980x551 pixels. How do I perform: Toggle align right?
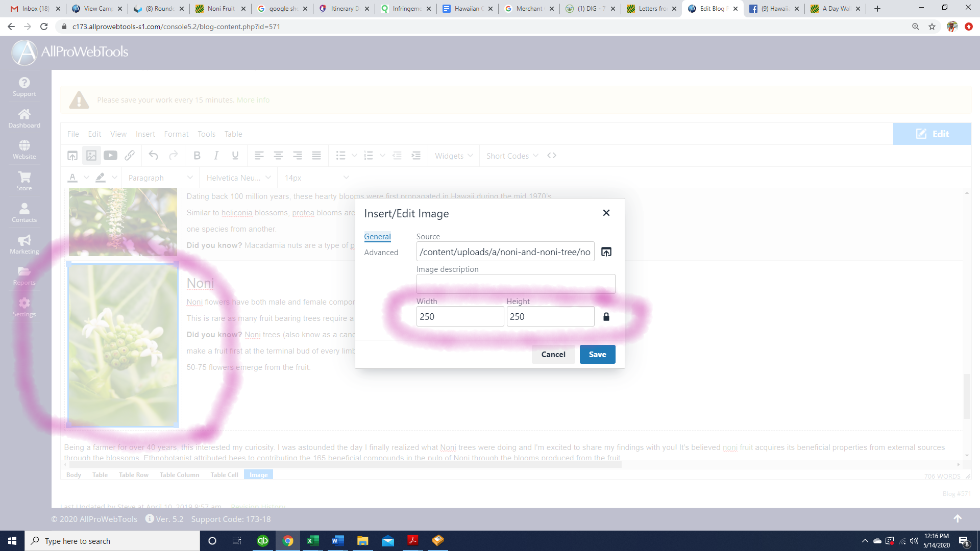click(297, 156)
